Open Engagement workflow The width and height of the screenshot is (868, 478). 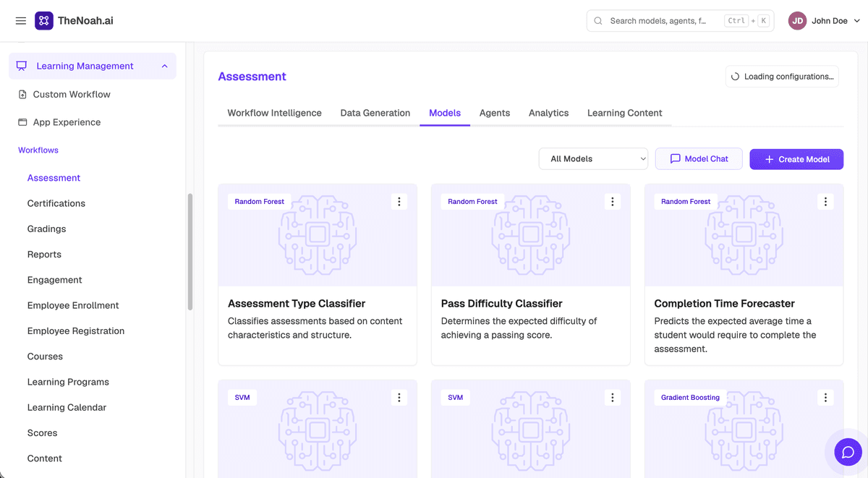[x=55, y=280]
